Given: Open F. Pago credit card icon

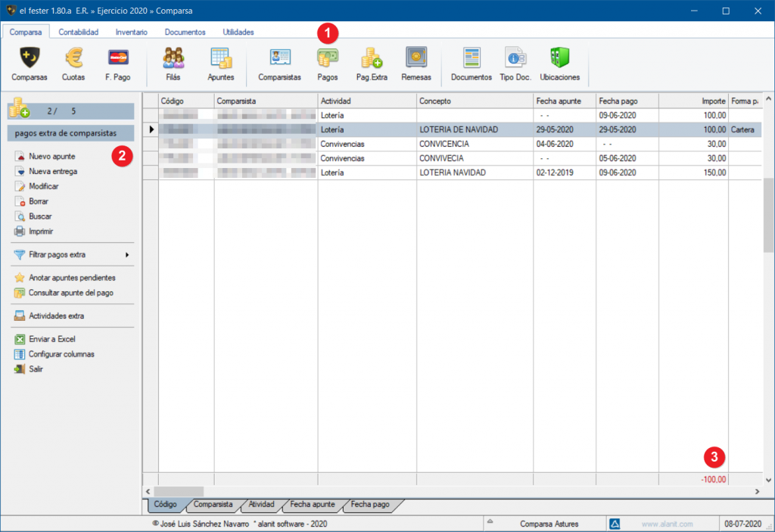Looking at the screenshot, I should (118, 58).
